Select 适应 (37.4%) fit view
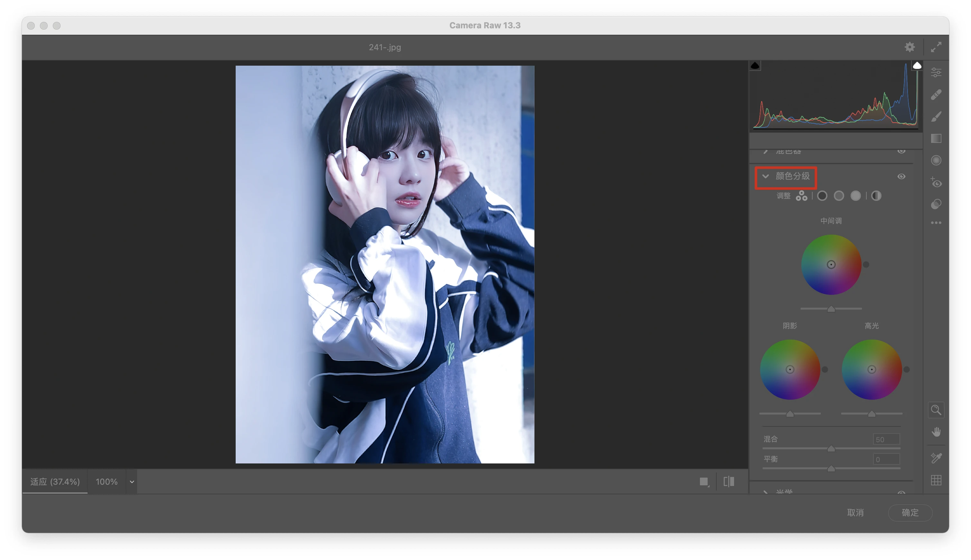 [55, 481]
